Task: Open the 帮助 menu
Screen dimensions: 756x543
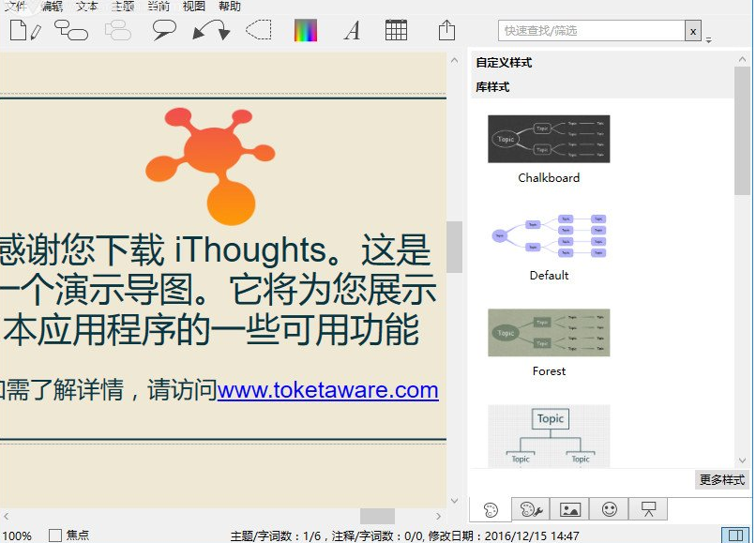Action: (230, 6)
